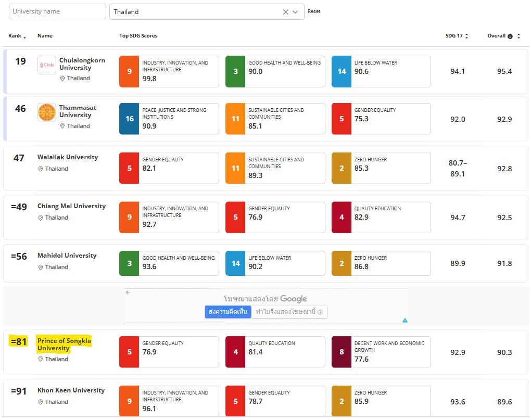Click Khon Kaen's Industry score 96.1
The width and height of the screenshot is (531, 420).
(x=149, y=409)
